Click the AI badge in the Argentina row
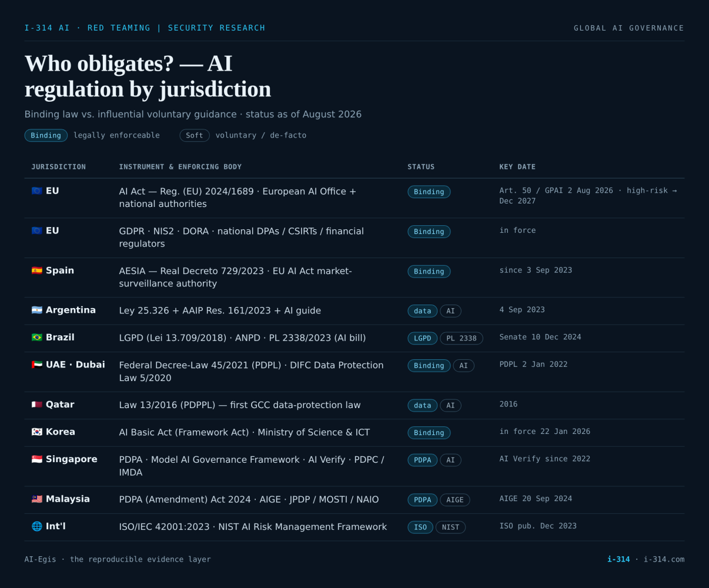 [451, 311]
